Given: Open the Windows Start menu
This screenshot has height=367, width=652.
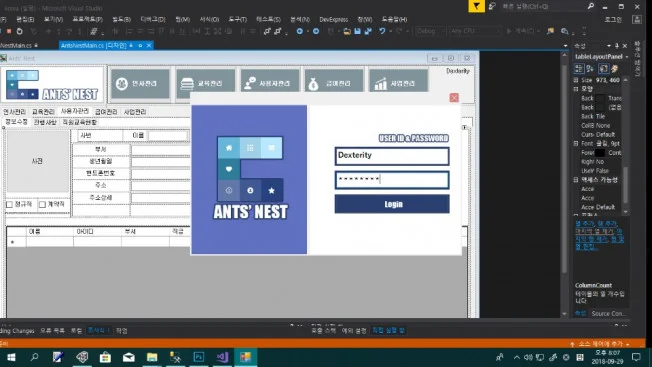Looking at the screenshot, I should 11,357.
